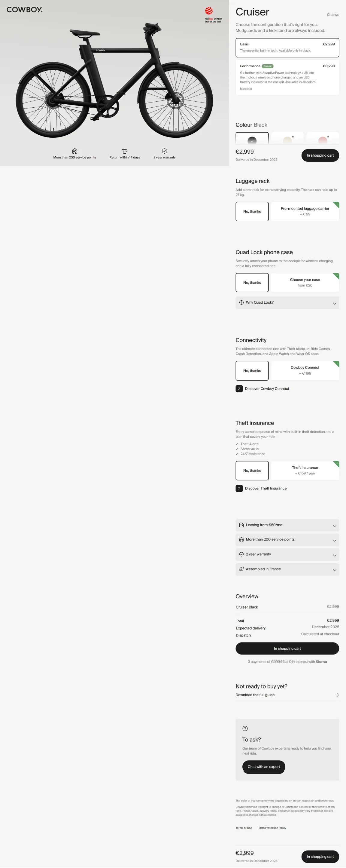
Task: Click the service points icon under the bike
Action: tap(74, 151)
